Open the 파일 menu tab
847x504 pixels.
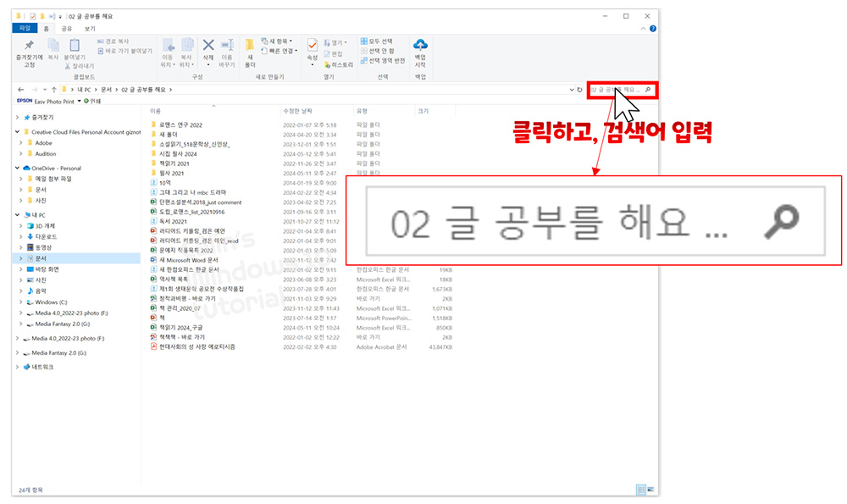(x=25, y=29)
